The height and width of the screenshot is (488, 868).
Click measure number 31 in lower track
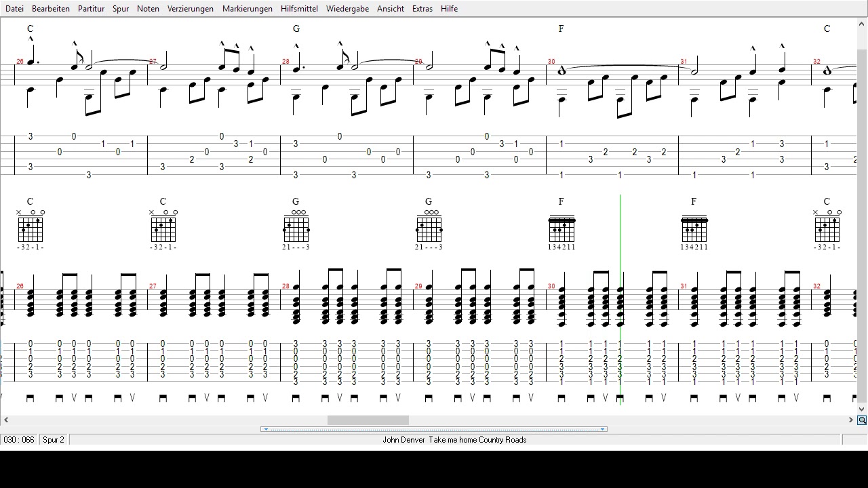684,286
